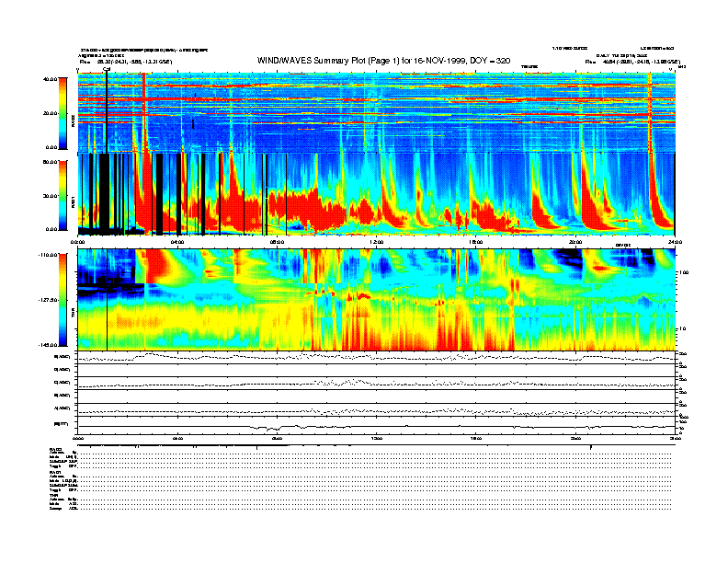Screen dimensions: 728x563
Task: Click the TNR color scale bar
Action: 63,300
